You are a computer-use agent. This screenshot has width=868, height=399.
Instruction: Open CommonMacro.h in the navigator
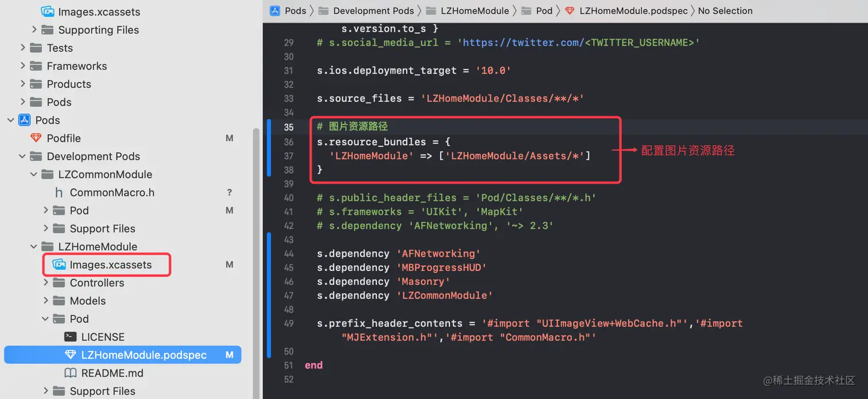pos(112,192)
